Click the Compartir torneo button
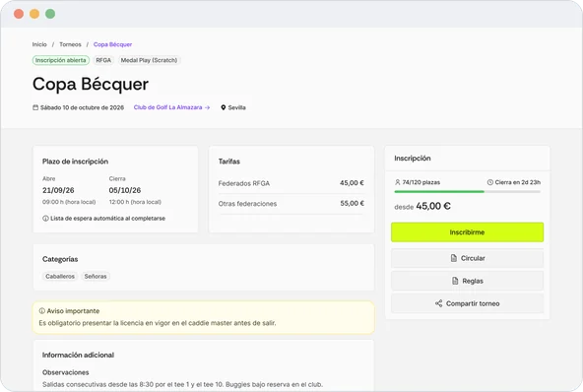Image resolution: width=583 pixels, height=392 pixels. click(467, 303)
